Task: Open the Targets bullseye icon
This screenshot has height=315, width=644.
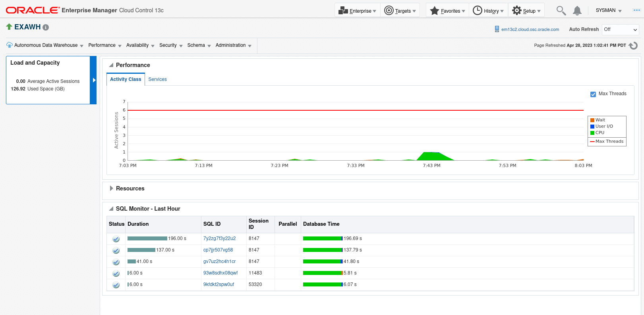Action: tap(389, 10)
